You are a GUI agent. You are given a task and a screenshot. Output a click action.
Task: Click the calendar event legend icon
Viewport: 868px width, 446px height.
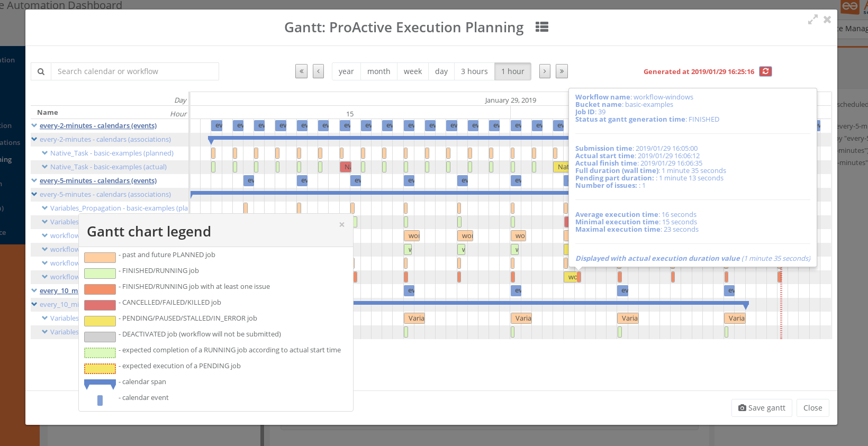click(x=100, y=401)
